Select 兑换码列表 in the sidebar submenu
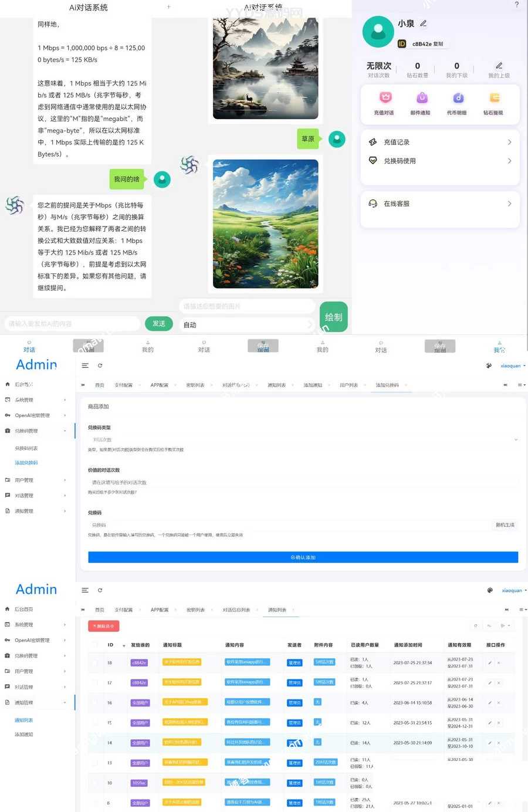 click(x=26, y=448)
